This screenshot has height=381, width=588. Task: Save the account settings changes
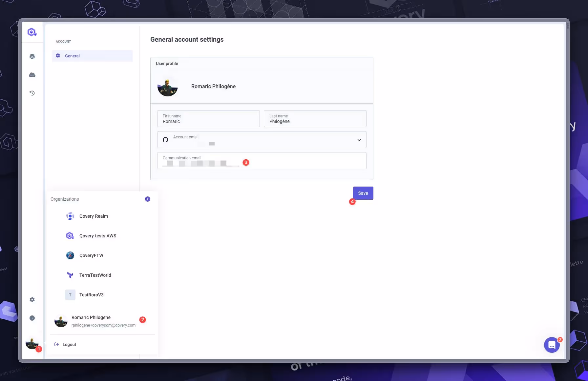(x=363, y=193)
